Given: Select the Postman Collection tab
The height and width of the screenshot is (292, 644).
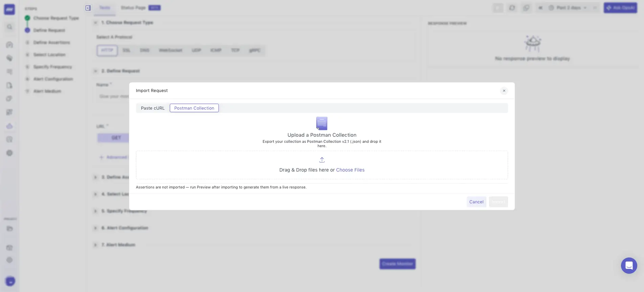Looking at the screenshot, I should [194, 108].
